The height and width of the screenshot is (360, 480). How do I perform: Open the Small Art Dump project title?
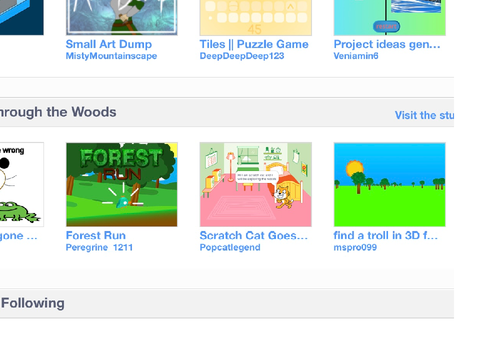pyautogui.click(x=109, y=44)
